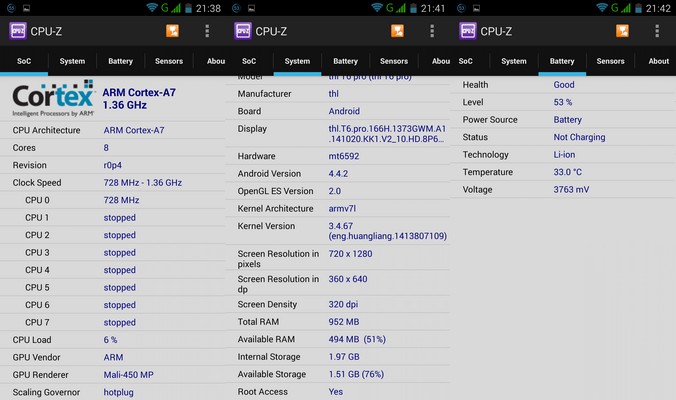The height and width of the screenshot is (400, 676).
Task: Open the overflow menu in the System screen
Action: 432,31
